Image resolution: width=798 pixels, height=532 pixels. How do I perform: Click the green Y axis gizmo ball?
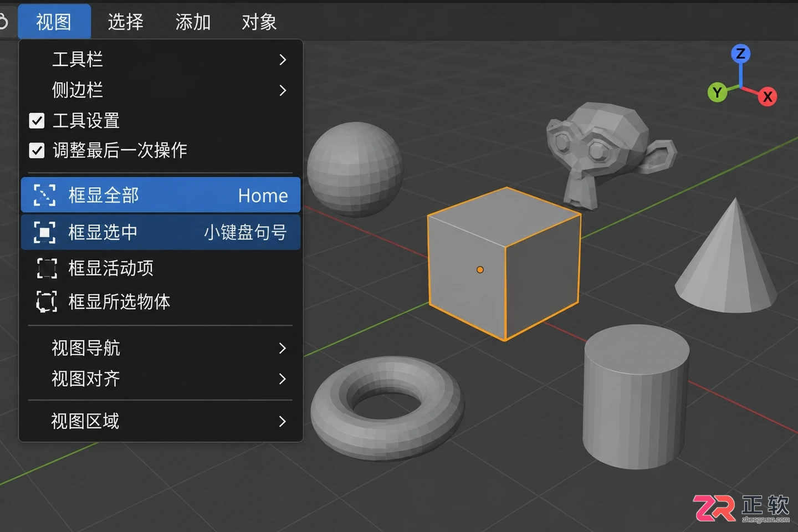click(x=718, y=92)
